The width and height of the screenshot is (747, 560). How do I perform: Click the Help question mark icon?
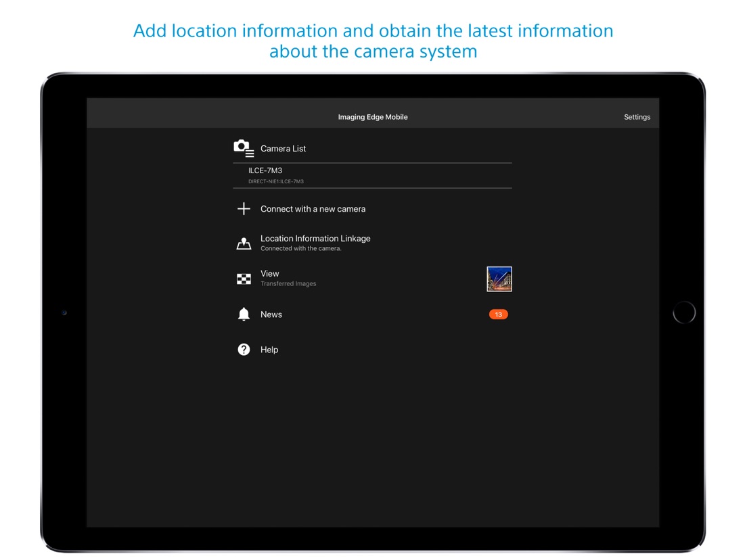click(x=244, y=350)
